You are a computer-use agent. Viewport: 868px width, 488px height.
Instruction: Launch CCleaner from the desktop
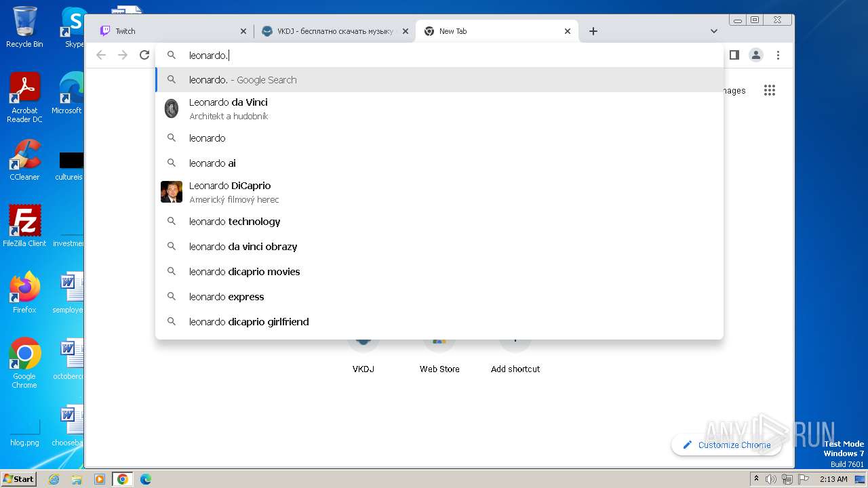click(x=24, y=160)
